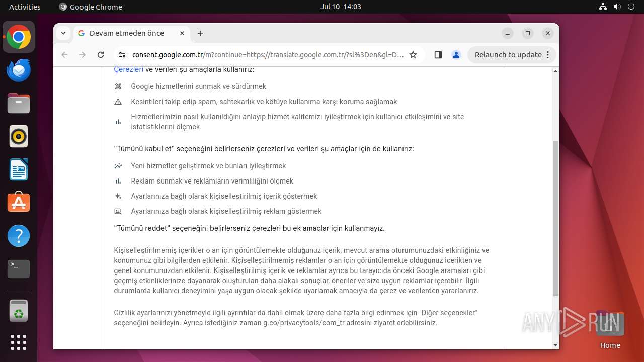Minimize the Chrome window
This screenshot has height=362, width=644.
pos(508,33)
